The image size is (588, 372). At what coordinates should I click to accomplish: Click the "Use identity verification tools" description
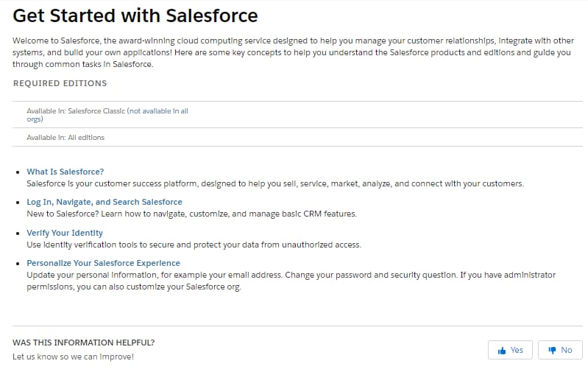194,245
